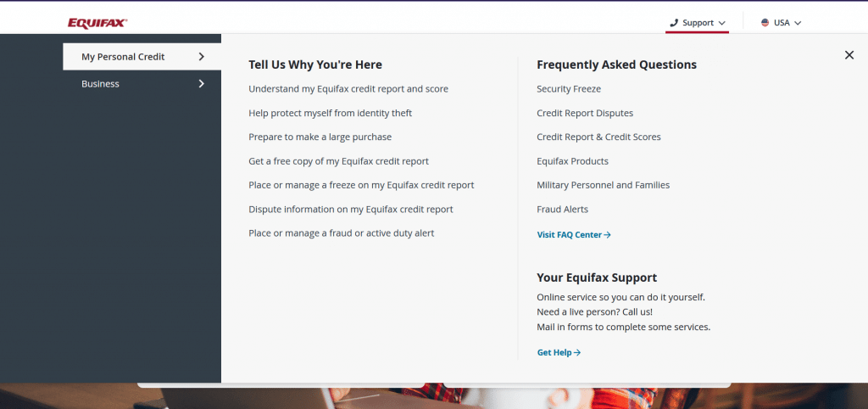Image resolution: width=868 pixels, height=409 pixels.
Task: Click the arrow next to Visit FAQ Center
Action: pyautogui.click(x=607, y=235)
